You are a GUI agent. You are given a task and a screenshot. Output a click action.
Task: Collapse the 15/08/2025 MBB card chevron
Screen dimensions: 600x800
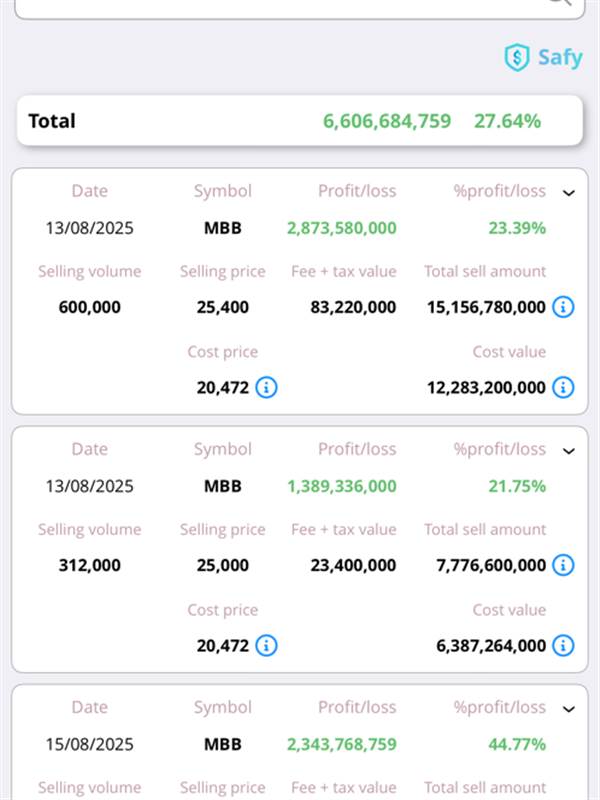pyautogui.click(x=569, y=709)
